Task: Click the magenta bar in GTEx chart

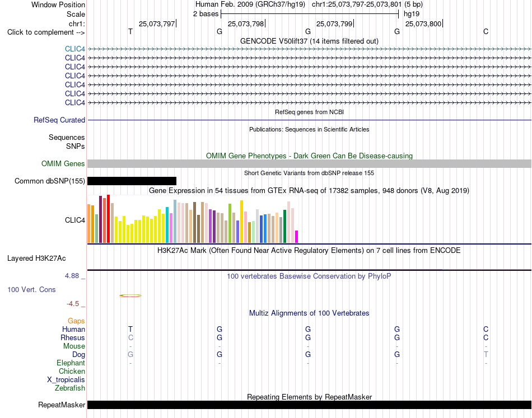Action: (x=297, y=237)
